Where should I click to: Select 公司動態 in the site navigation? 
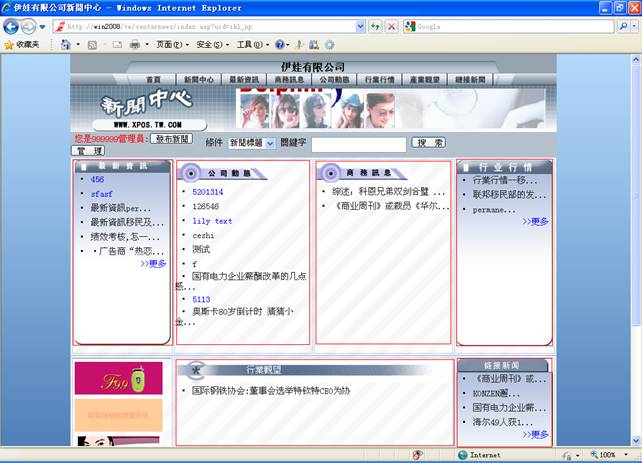point(334,79)
